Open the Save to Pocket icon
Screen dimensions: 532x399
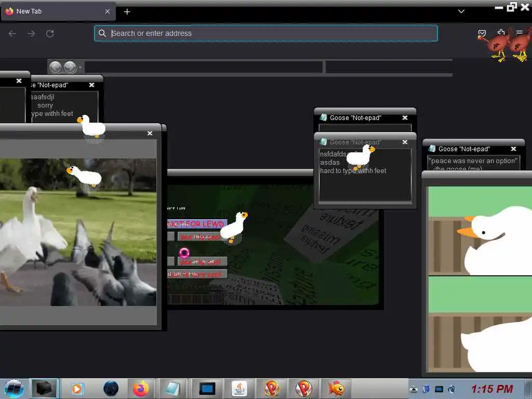click(x=482, y=33)
